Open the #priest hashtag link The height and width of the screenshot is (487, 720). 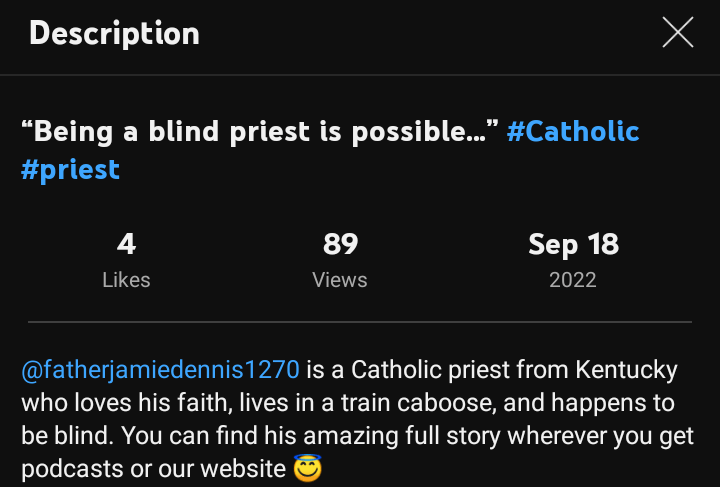click(70, 168)
